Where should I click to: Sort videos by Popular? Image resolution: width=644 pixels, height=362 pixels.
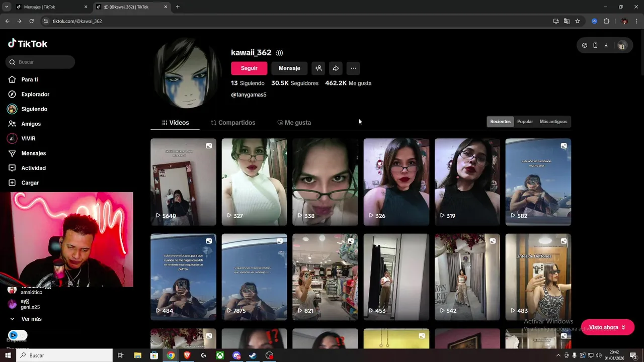point(525,122)
